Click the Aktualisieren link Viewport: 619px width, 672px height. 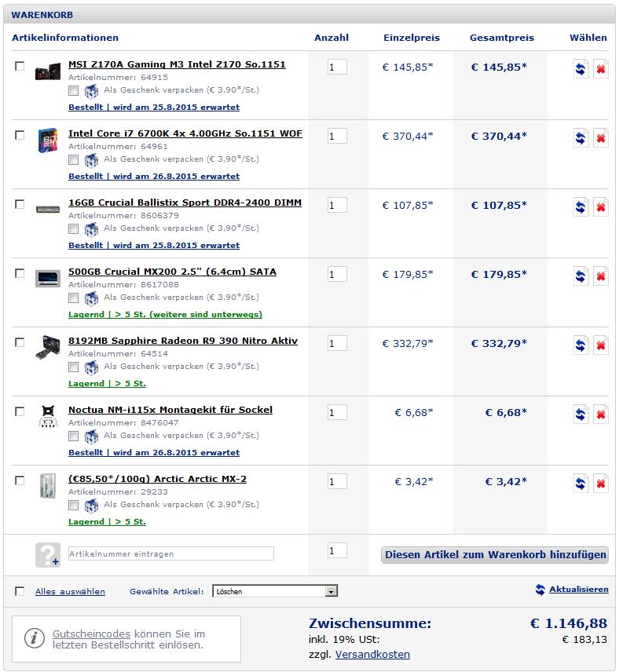579,590
